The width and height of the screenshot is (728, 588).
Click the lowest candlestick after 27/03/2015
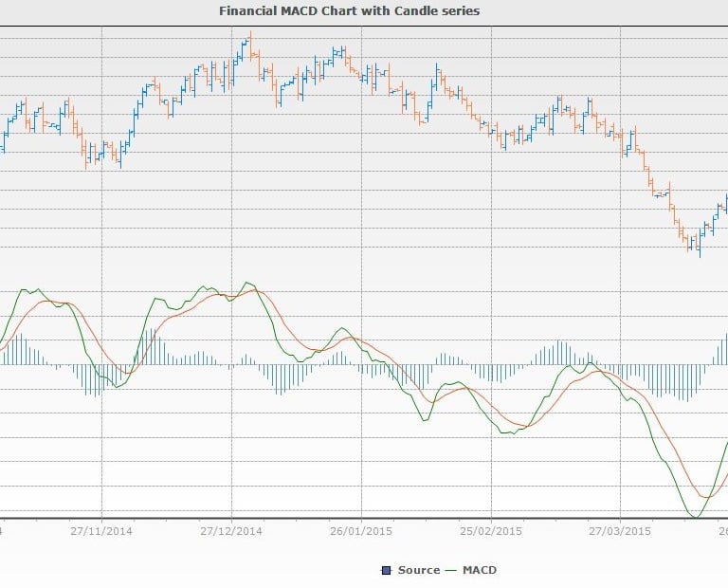pyautogui.click(x=700, y=243)
